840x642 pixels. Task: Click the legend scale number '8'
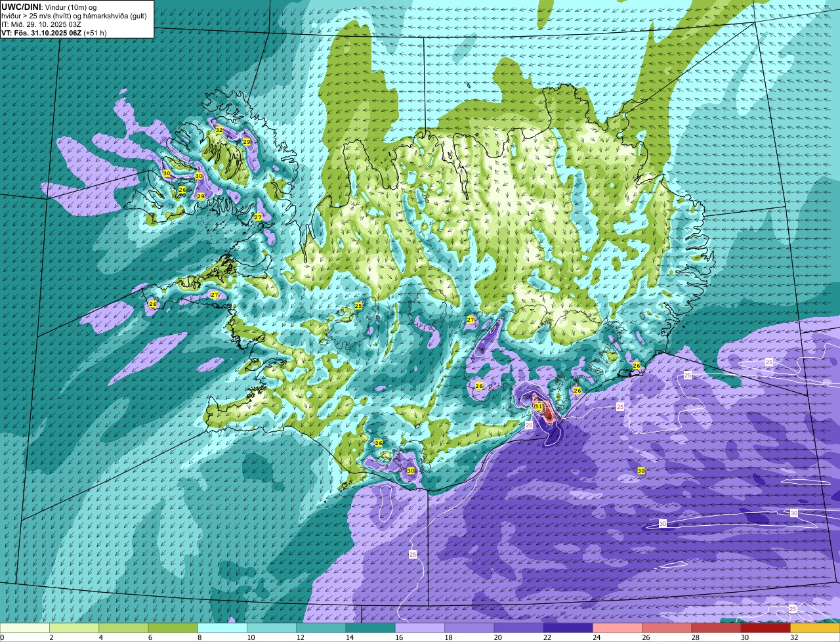tap(198, 637)
